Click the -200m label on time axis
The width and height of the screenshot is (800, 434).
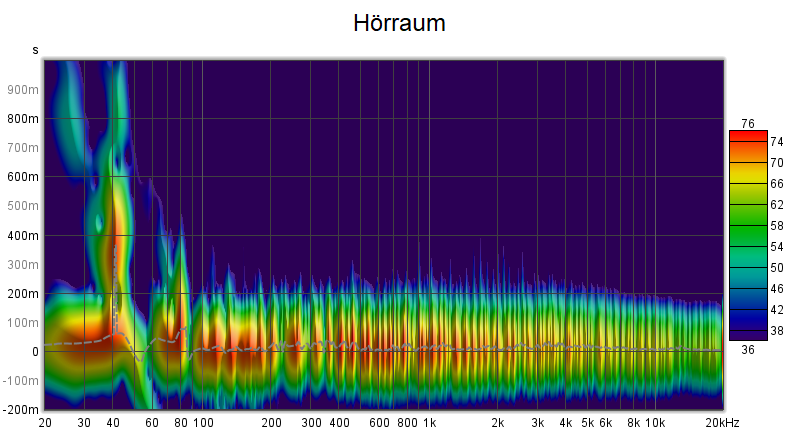(19, 410)
